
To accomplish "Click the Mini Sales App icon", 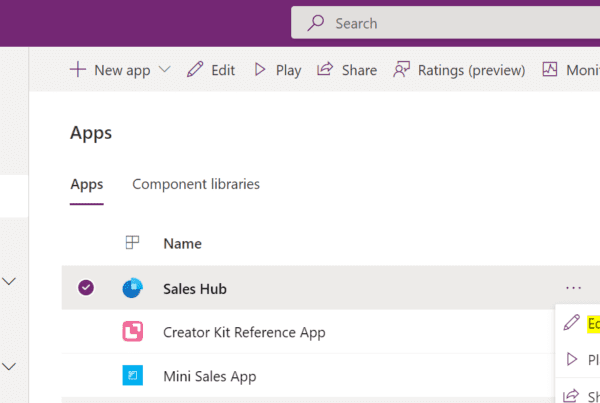I will click(x=132, y=375).
